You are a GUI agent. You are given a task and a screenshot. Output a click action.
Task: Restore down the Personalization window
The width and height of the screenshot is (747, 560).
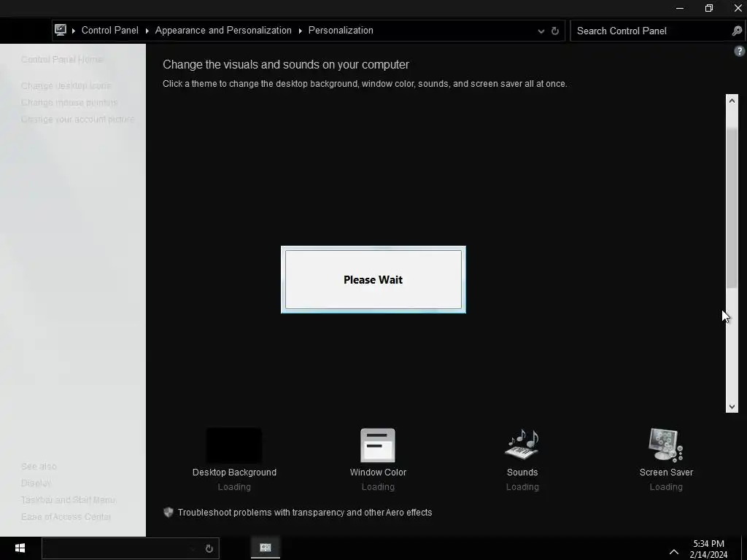pyautogui.click(x=709, y=8)
